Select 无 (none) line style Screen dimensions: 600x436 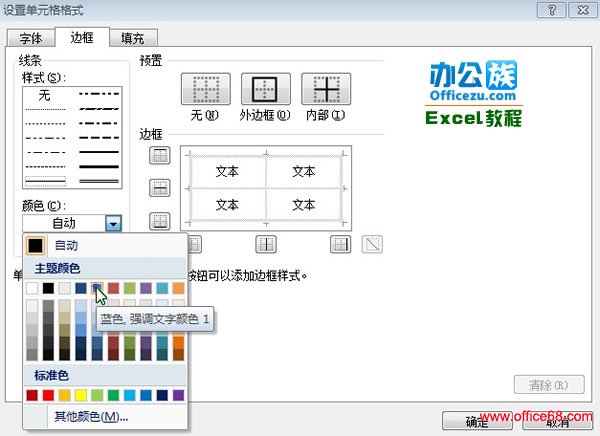point(44,95)
